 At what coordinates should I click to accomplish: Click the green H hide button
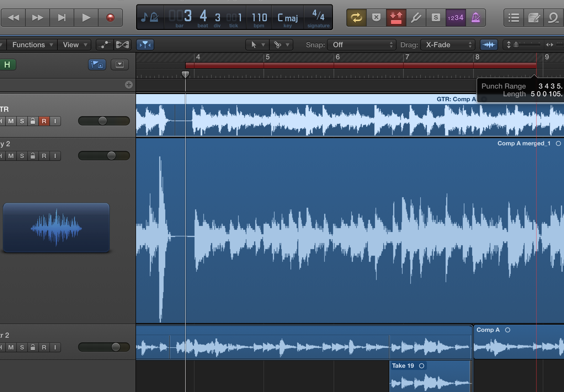tap(7, 65)
